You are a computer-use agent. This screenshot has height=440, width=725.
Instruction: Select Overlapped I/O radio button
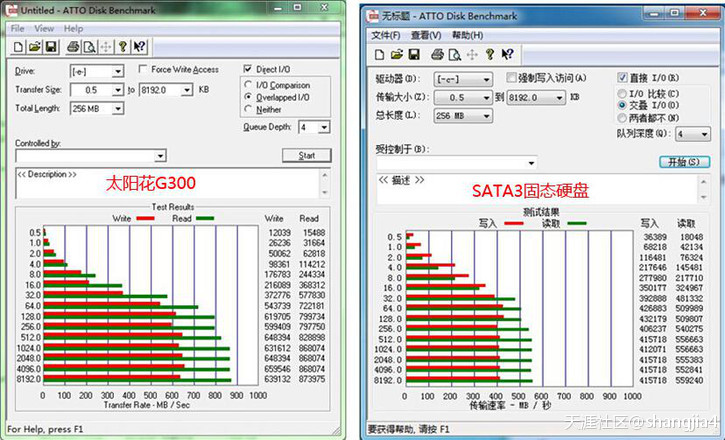point(248,97)
